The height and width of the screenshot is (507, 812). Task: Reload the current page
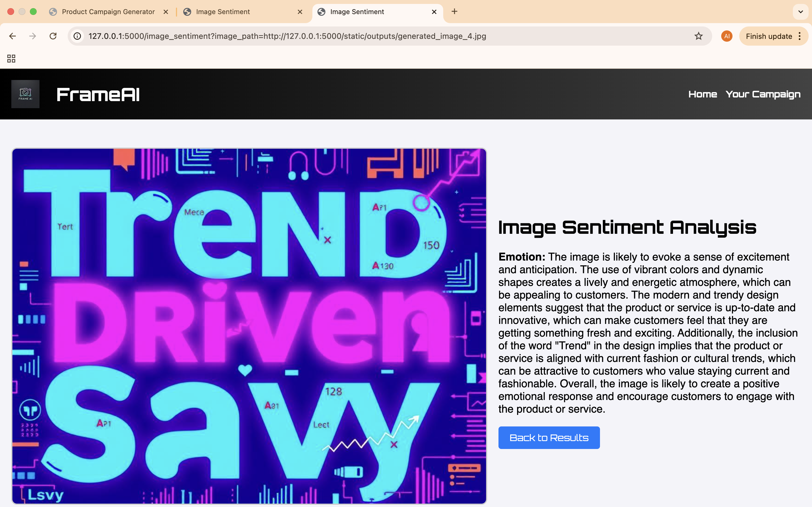pyautogui.click(x=53, y=36)
